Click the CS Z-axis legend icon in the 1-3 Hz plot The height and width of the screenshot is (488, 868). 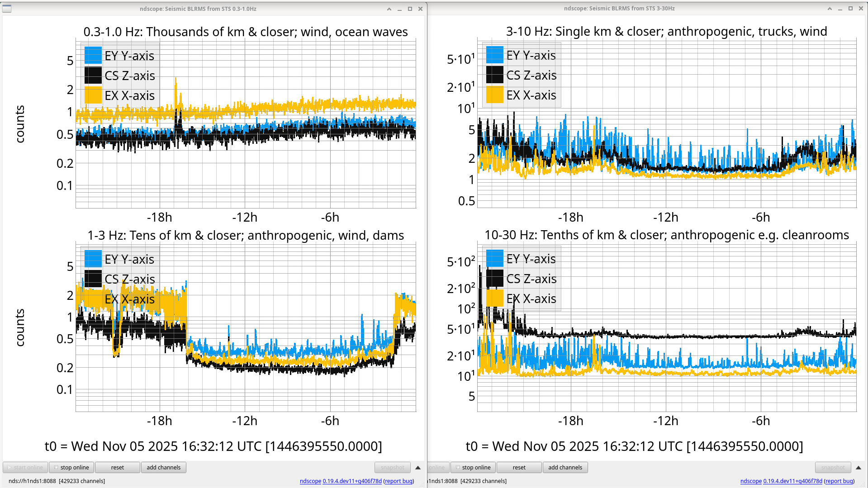93,279
